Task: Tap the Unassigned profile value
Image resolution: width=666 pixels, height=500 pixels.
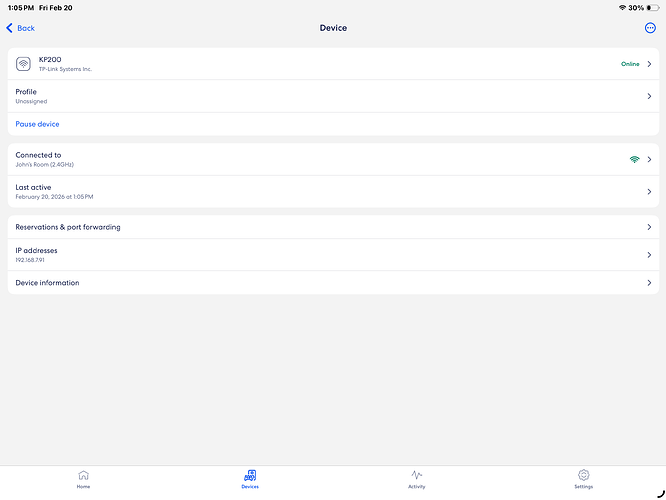Action: [x=31, y=101]
